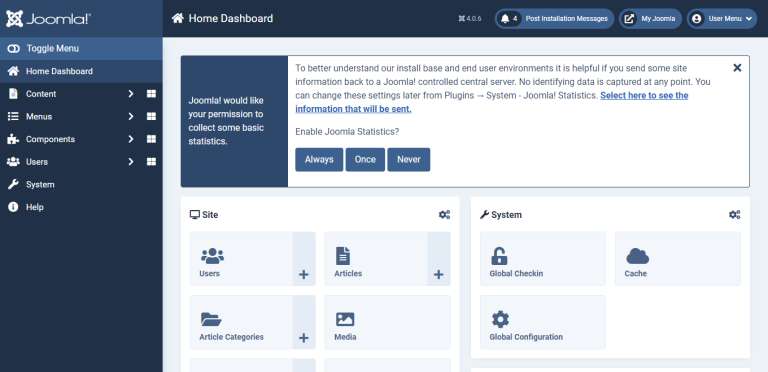
Task: Expand the Menus chevron in sidebar
Action: tap(131, 116)
